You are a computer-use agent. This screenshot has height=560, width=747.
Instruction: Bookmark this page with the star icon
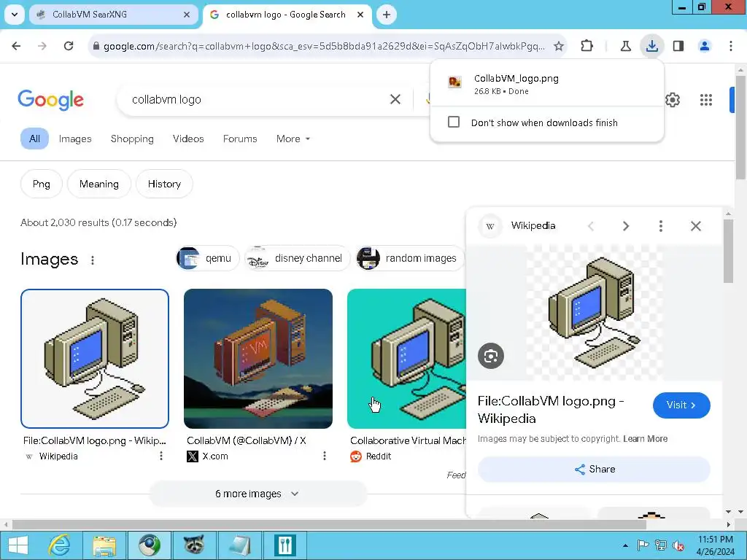tap(559, 46)
